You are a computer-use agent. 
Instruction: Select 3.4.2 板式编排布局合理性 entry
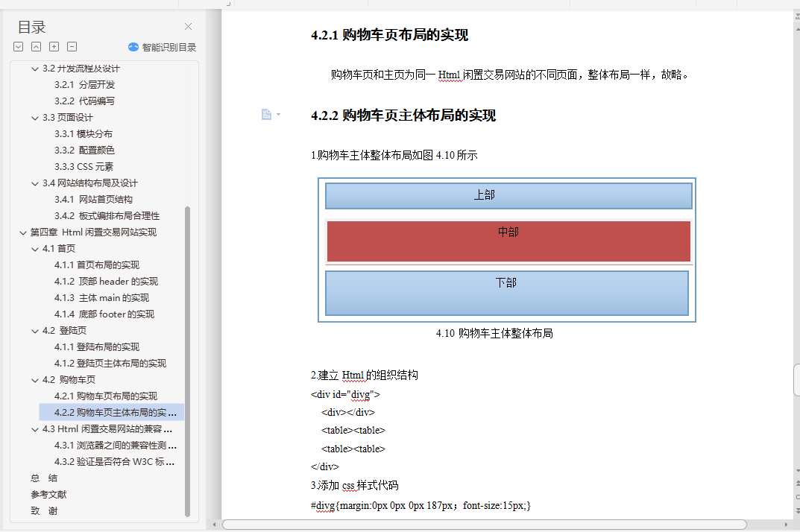click(x=107, y=216)
